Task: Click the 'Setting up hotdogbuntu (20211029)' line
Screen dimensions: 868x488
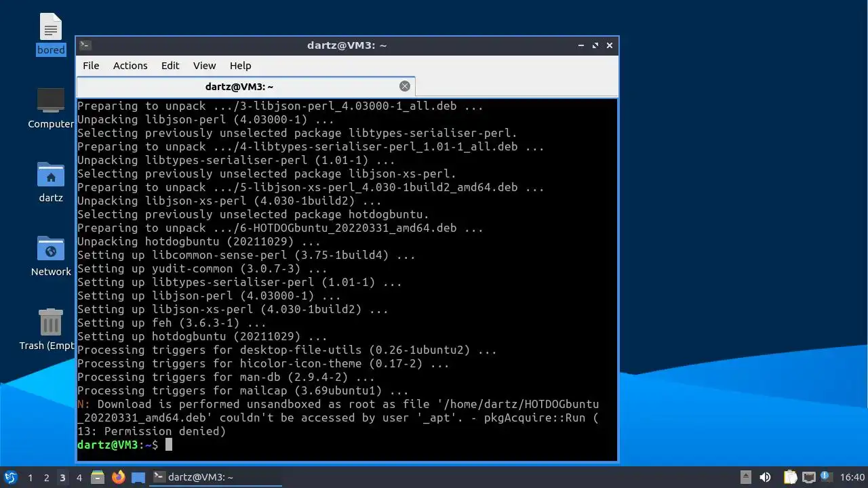Action: point(202,336)
